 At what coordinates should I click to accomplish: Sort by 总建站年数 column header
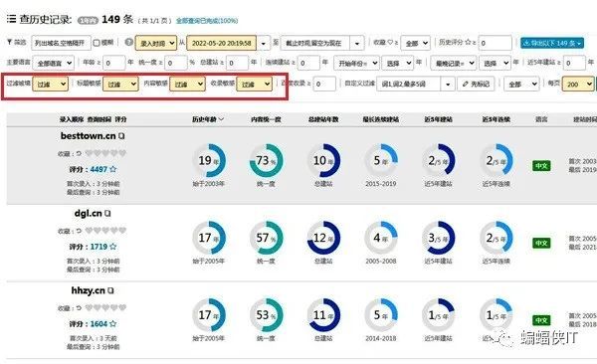click(323, 119)
